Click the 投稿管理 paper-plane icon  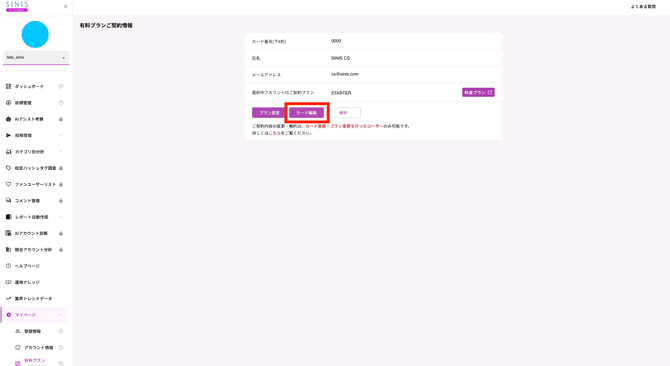(8, 135)
